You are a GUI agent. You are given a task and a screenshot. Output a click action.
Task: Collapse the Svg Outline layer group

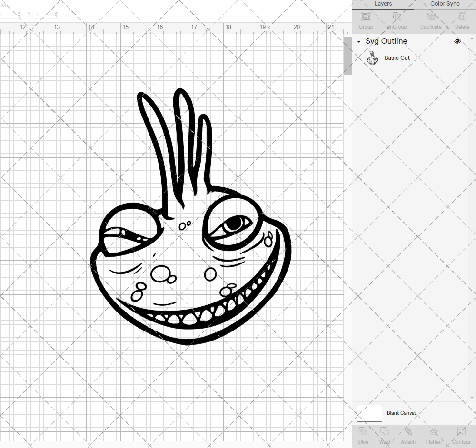click(x=358, y=41)
